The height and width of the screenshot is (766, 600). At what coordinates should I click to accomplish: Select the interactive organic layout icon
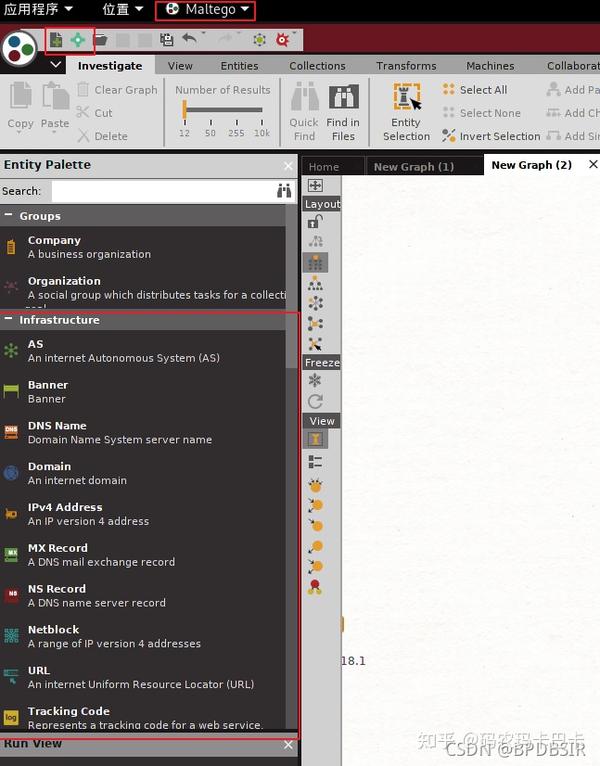click(x=315, y=344)
